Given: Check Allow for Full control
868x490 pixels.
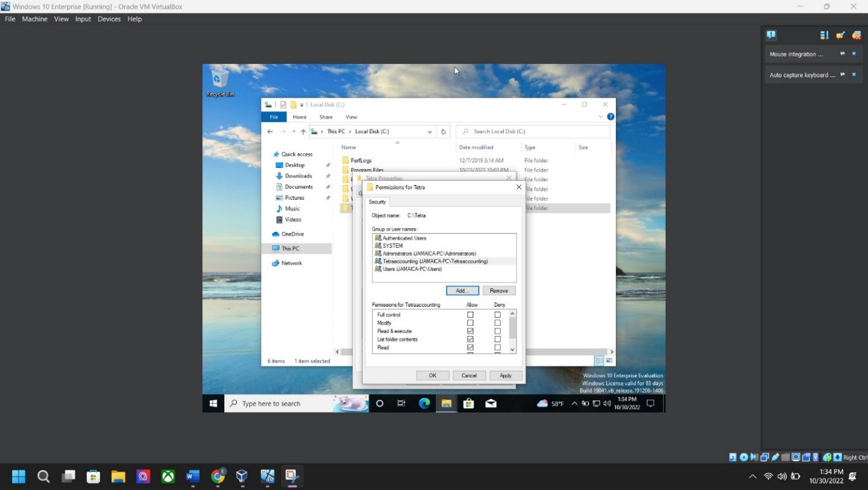Looking at the screenshot, I should pyautogui.click(x=470, y=315).
